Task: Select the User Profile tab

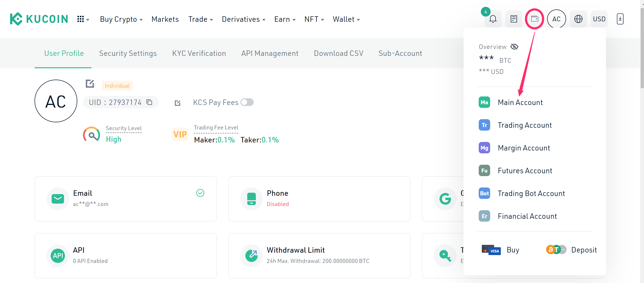Action: (64, 53)
